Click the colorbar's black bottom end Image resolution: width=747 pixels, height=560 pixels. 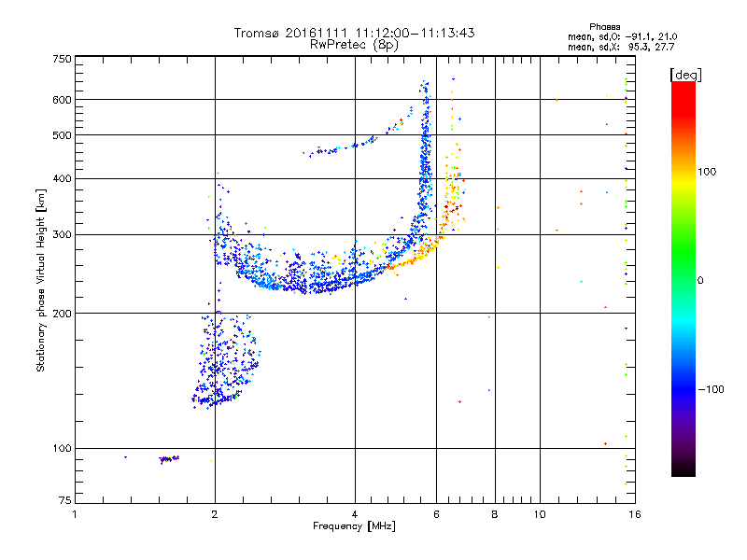pyautogui.click(x=684, y=470)
